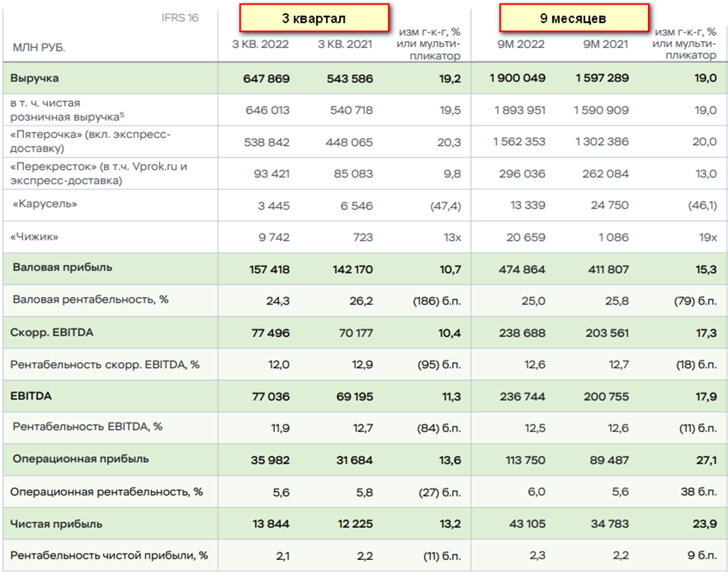Click Pyaterochka value 538 842

point(267,143)
